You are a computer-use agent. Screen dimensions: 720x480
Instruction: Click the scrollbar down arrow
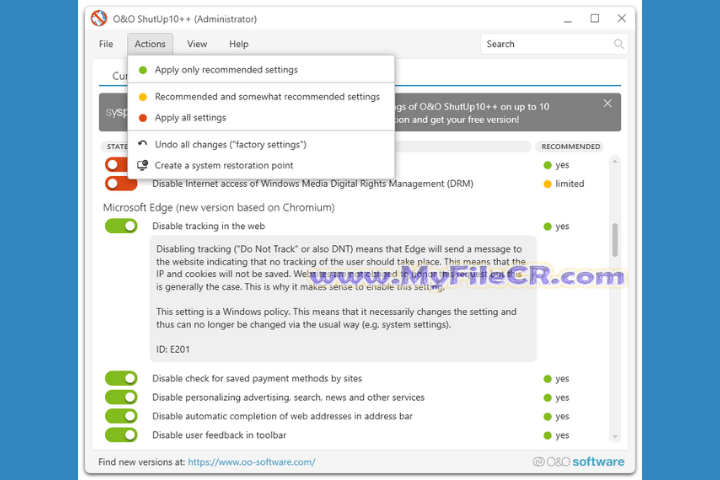click(x=615, y=437)
